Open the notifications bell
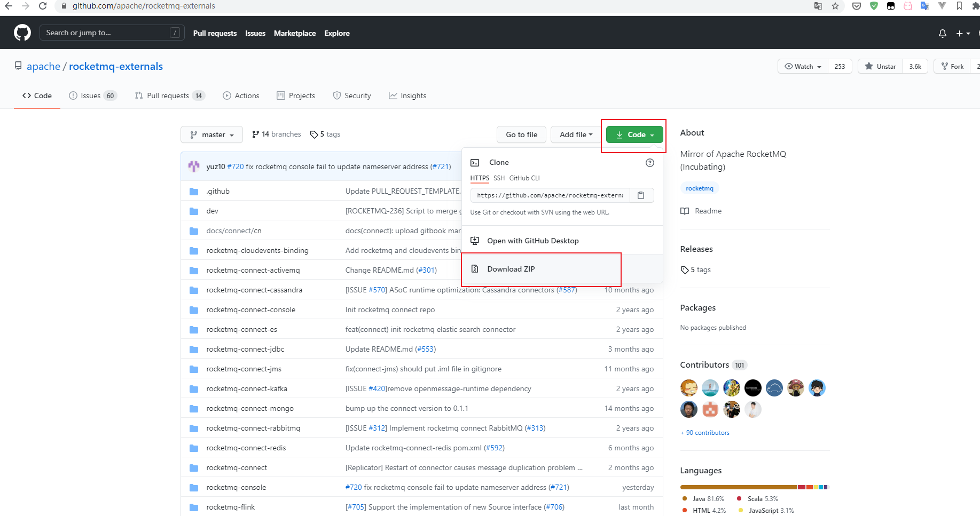 pyautogui.click(x=943, y=33)
